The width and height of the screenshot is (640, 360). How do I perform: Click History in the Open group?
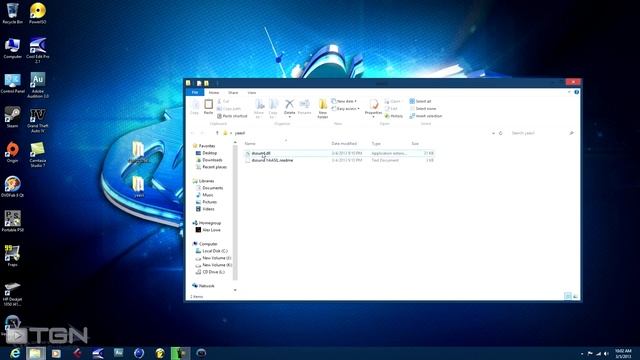393,116
